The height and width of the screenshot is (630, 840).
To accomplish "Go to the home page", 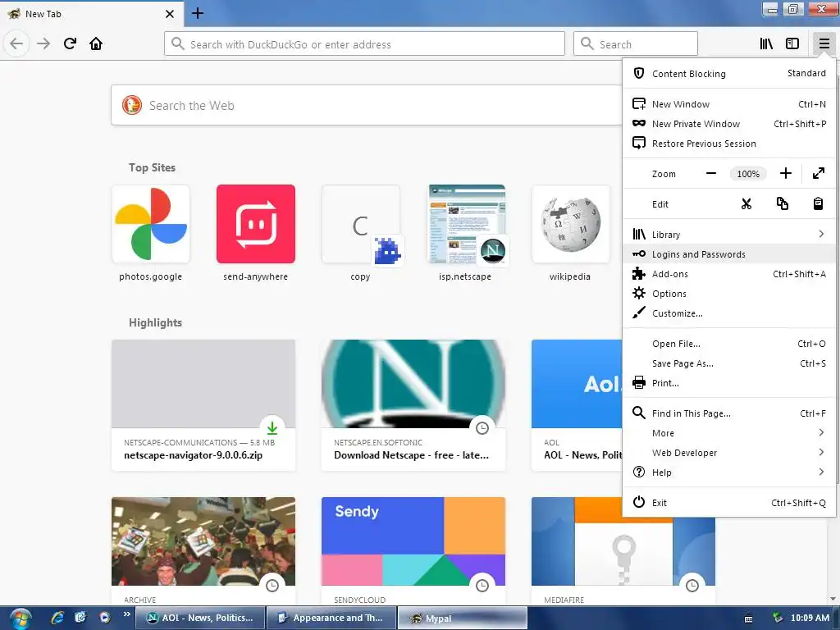I will [96, 43].
